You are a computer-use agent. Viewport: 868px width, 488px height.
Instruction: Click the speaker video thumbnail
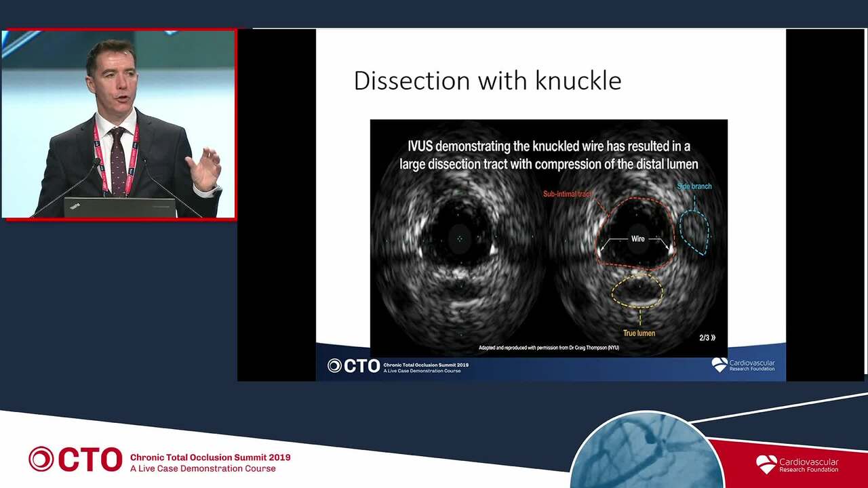pos(119,124)
